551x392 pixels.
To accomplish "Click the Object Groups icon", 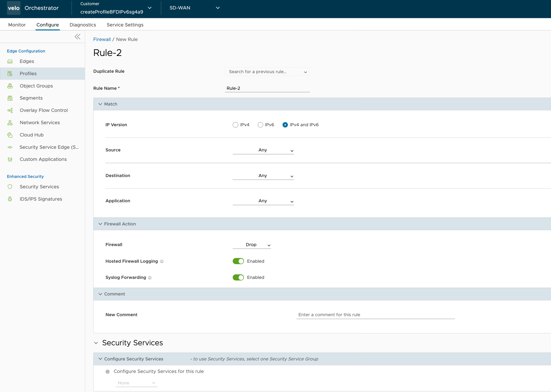I will (10, 86).
